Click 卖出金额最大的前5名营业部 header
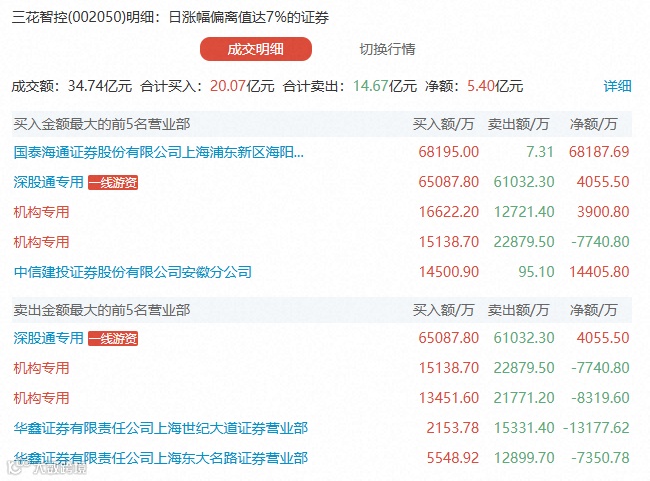Screen dimensions: 650x481 pos(102,310)
